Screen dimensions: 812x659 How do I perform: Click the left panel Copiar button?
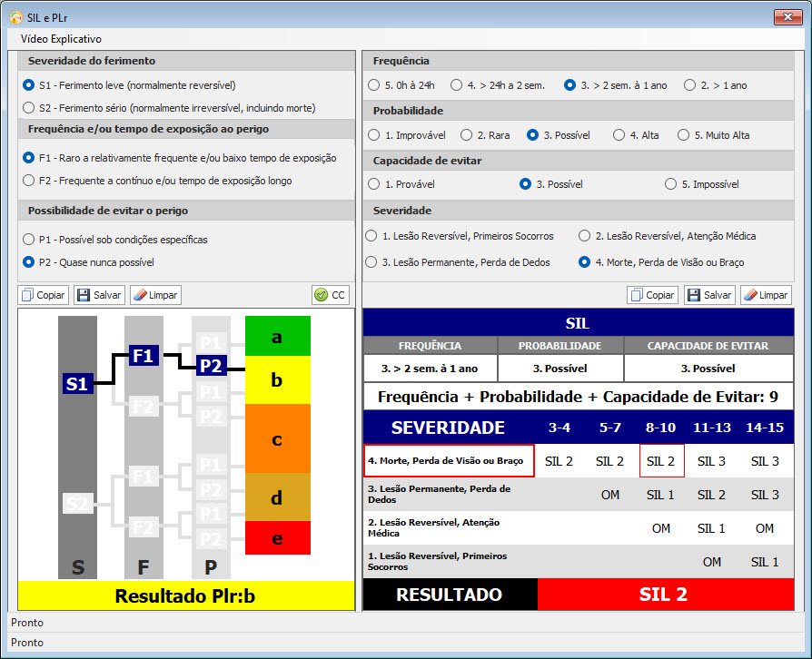(44, 295)
